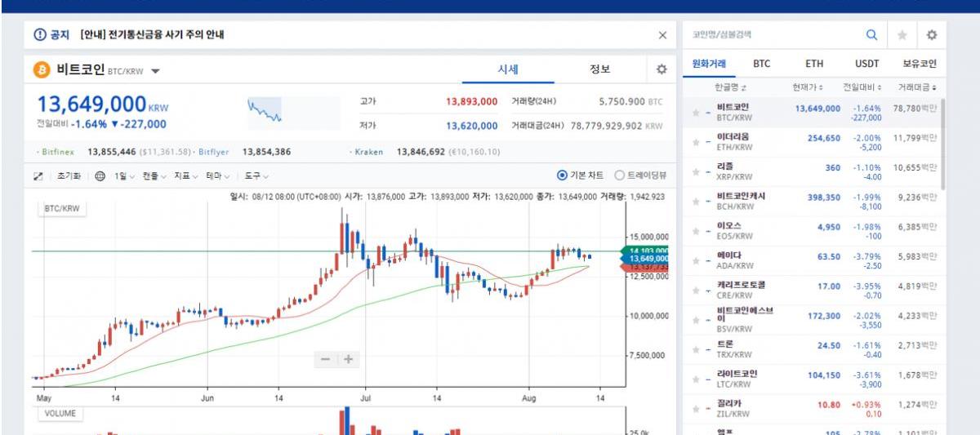This screenshot has height=435, width=980.
Task: Favorite 이더리움 with its star toggle
Action: [696, 142]
